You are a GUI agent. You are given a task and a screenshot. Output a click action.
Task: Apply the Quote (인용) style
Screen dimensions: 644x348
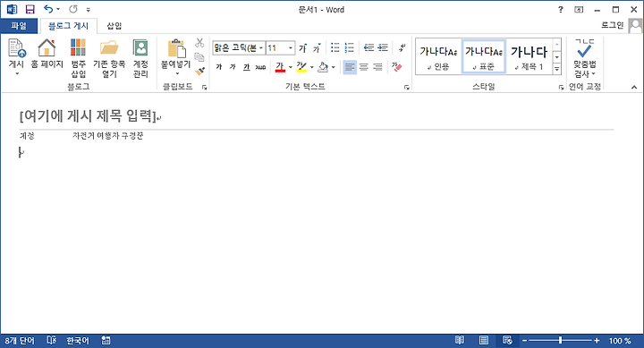pyautogui.click(x=438, y=56)
